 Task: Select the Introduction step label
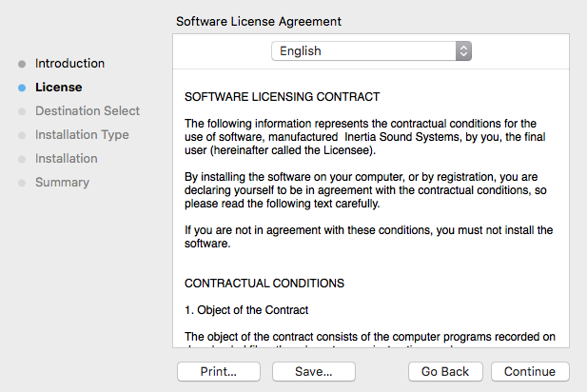click(69, 64)
